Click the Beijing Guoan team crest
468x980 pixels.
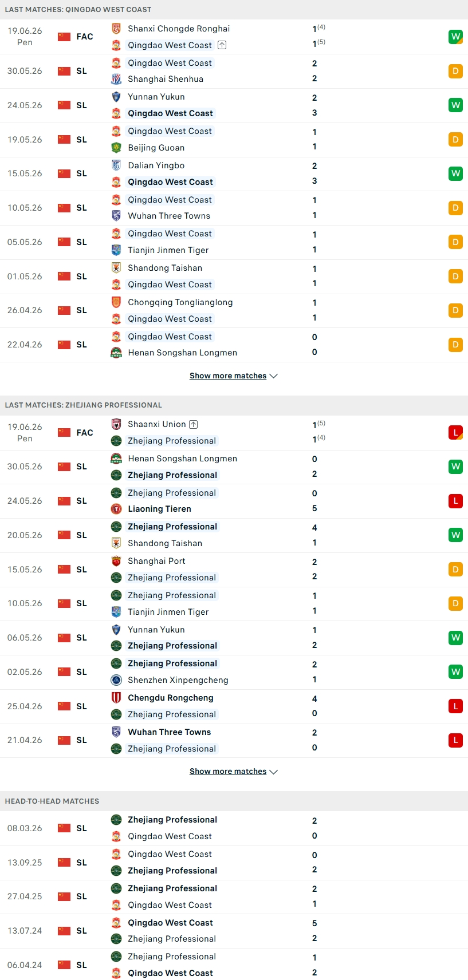click(116, 148)
